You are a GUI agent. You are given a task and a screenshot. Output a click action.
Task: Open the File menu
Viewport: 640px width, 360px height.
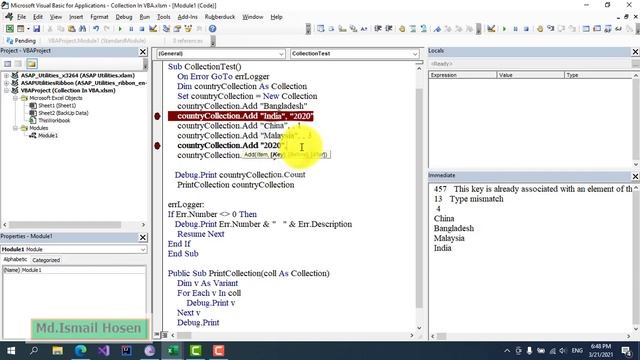[x=22, y=17]
